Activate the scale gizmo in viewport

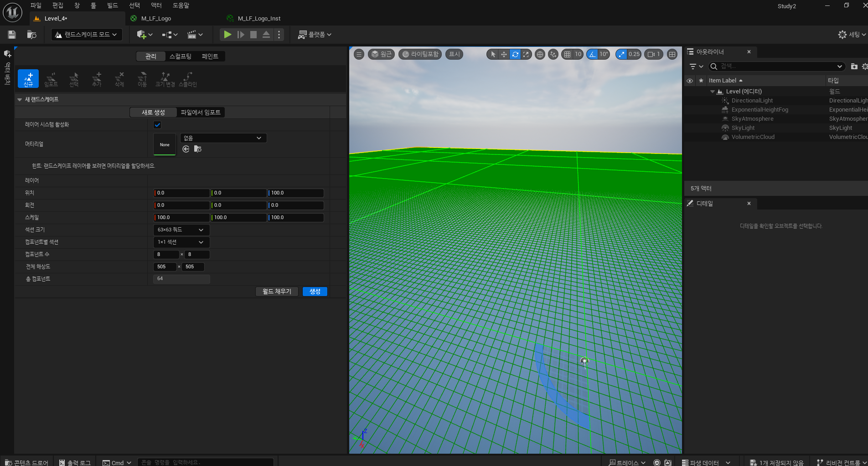click(x=526, y=54)
